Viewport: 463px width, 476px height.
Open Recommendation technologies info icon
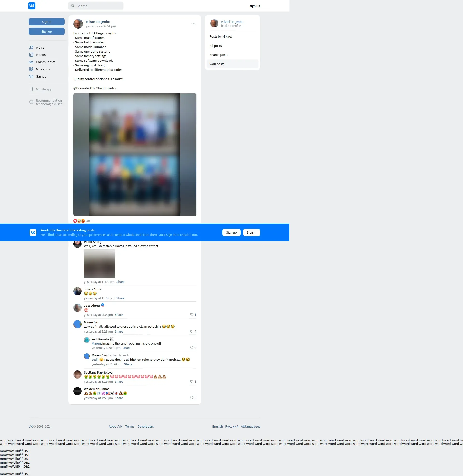click(x=31, y=102)
